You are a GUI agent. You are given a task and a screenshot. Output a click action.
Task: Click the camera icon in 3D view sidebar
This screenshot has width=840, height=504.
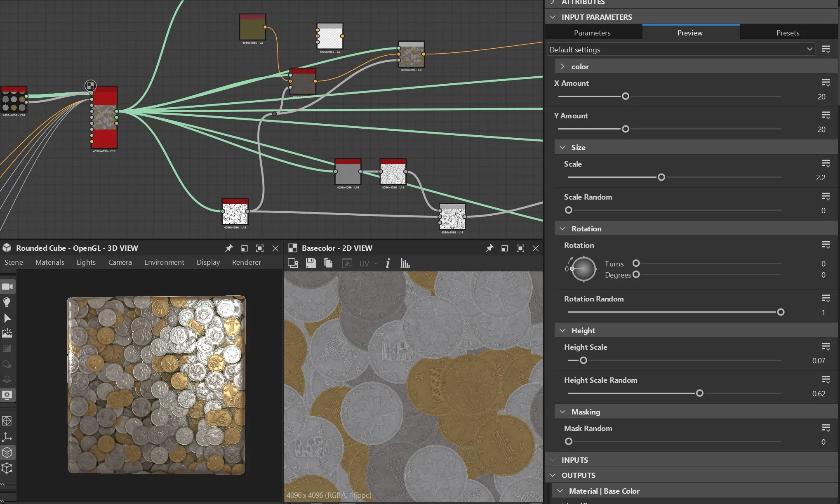pyautogui.click(x=7, y=286)
